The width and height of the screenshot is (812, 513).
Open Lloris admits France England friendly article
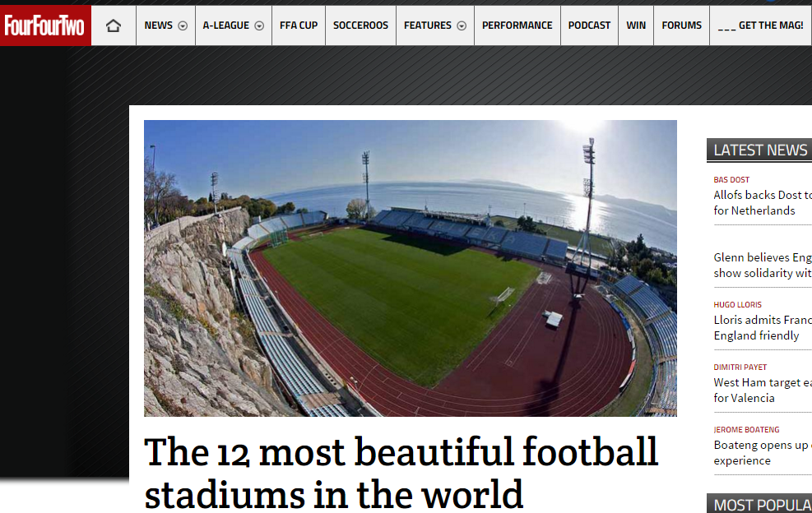click(763, 328)
